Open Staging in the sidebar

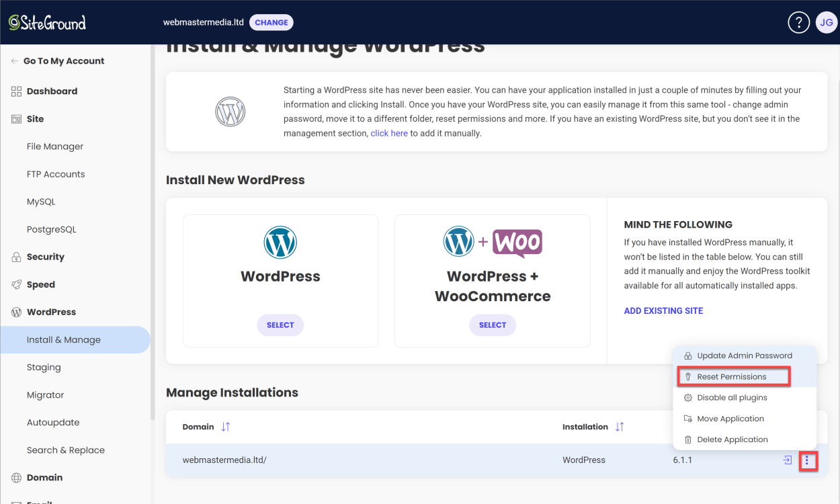coord(44,368)
